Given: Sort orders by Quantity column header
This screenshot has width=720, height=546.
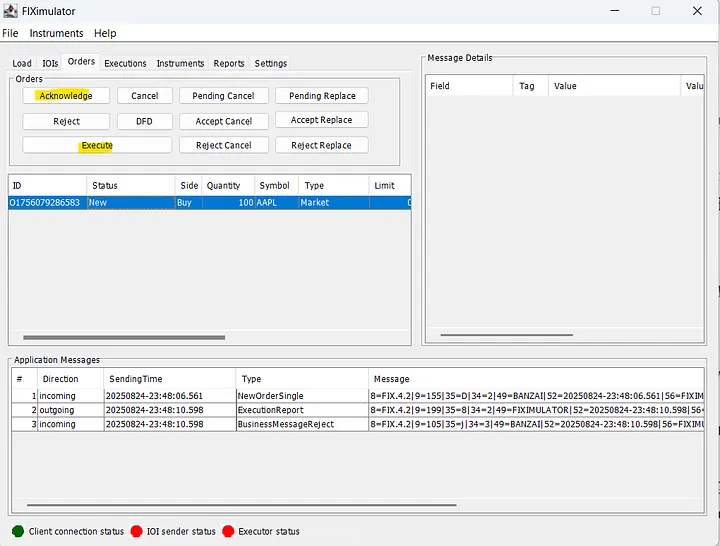Looking at the screenshot, I should click(x=229, y=186).
